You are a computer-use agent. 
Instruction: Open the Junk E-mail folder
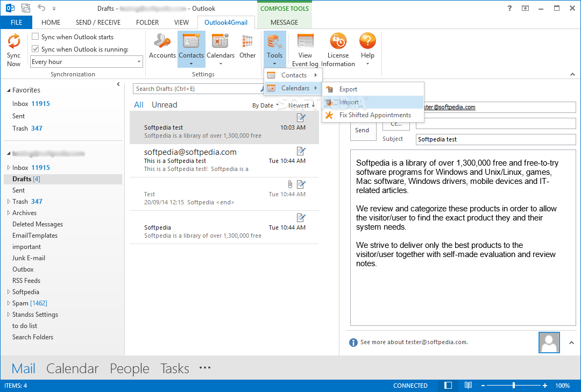tap(29, 258)
